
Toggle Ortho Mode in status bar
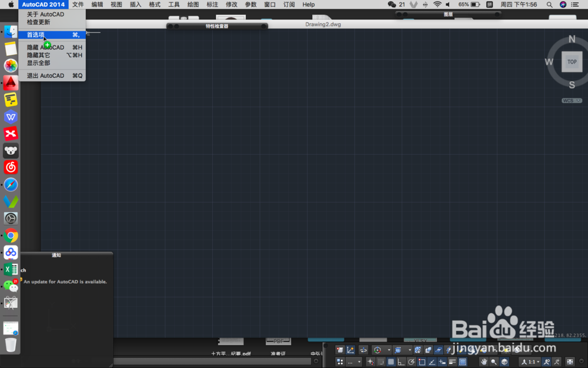pos(401,362)
